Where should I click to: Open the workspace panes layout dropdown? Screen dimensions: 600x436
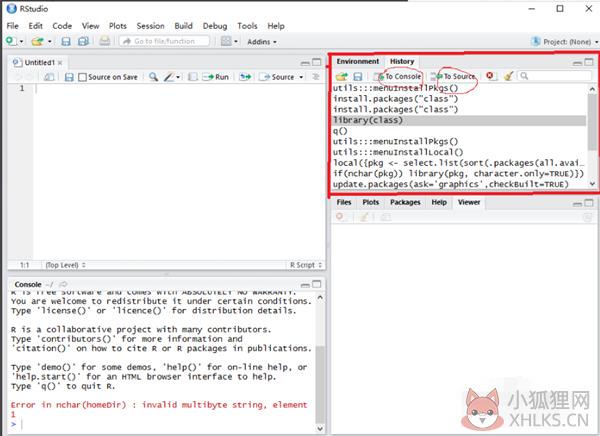pos(229,41)
